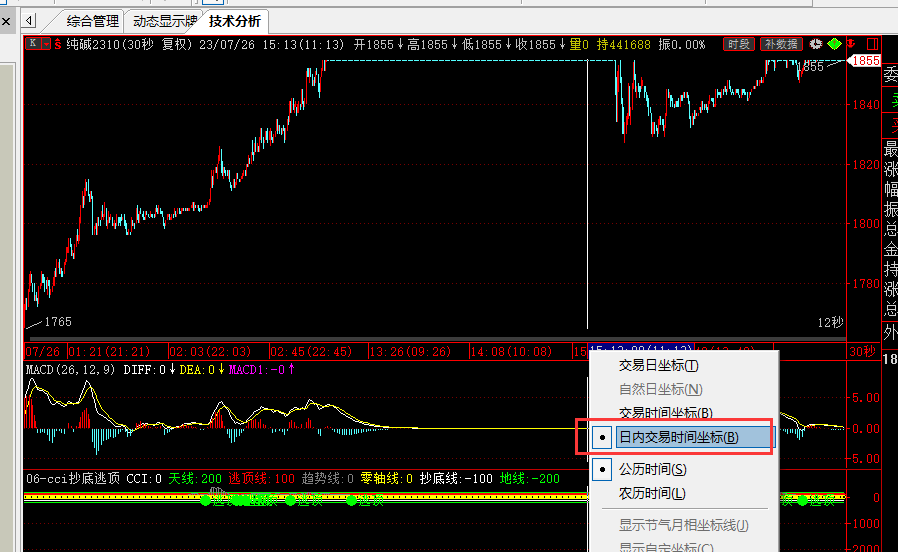Viewport: 898px width, 552px height.
Task: Click the K-line type button
Action: 33,44
